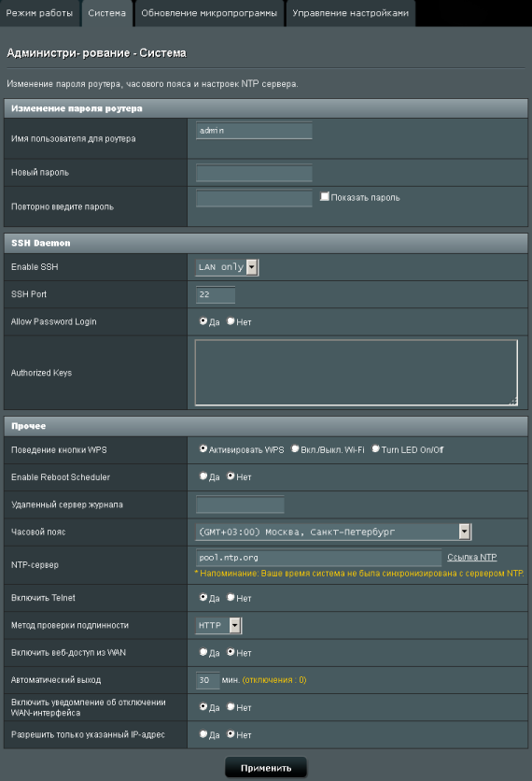Select Да for Включить веб-доступ из WAN
The width and height of the screenshot is (532, 781).
(203, 652)
